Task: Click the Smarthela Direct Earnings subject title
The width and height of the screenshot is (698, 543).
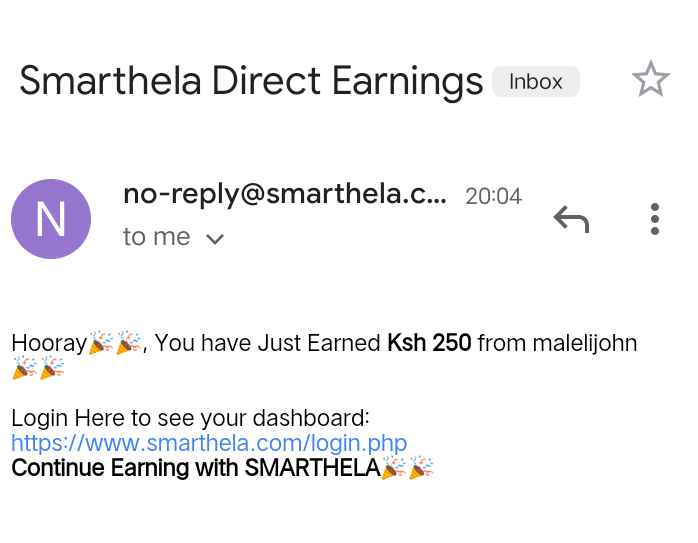Action: pos(251,81)
